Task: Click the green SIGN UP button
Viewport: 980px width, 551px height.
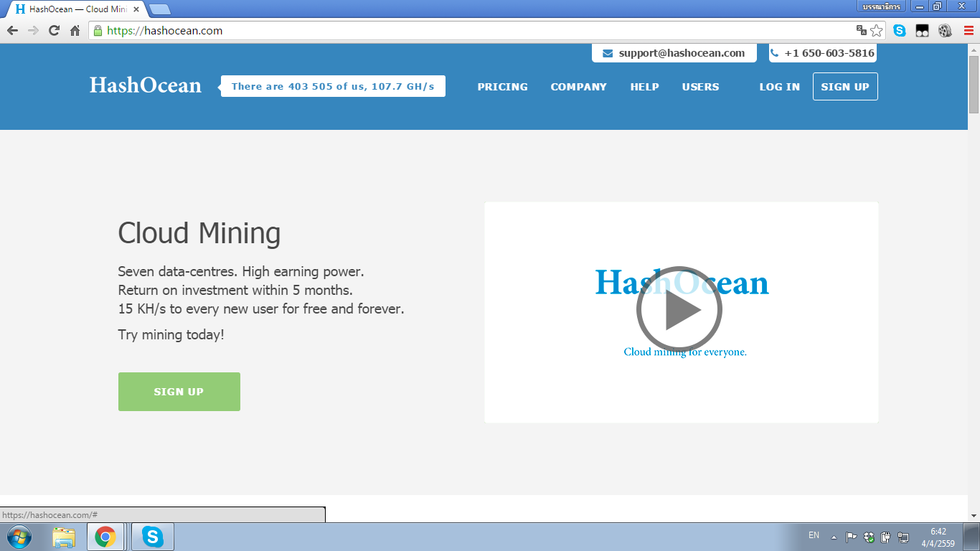Action: (179, 392)
